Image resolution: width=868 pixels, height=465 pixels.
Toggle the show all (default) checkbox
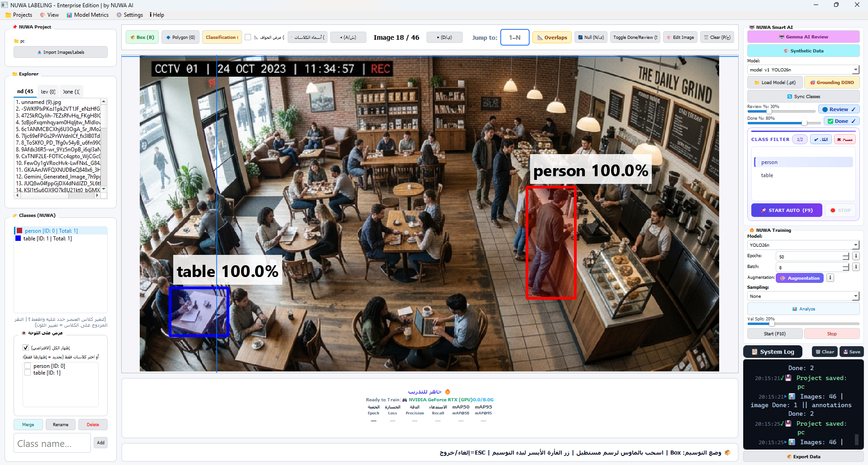tap(26, 348)
